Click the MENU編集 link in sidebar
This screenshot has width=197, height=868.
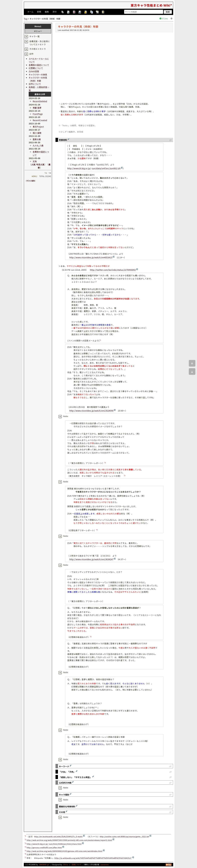coord(31,181)
